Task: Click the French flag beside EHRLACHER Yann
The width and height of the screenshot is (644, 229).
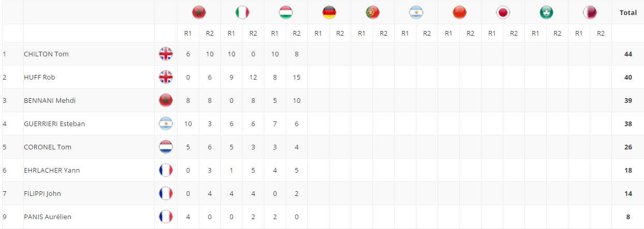Action: coord(166,170)
